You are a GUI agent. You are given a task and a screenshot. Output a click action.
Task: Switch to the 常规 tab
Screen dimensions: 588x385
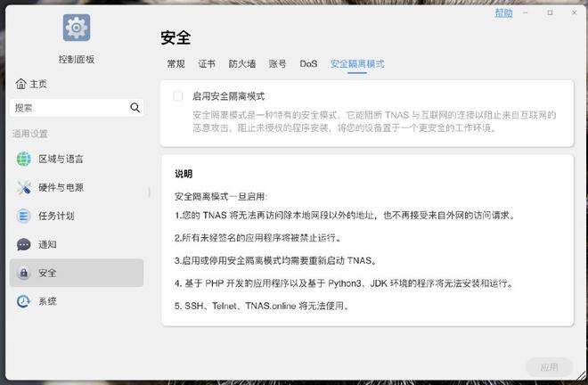[x=176, y=64]
